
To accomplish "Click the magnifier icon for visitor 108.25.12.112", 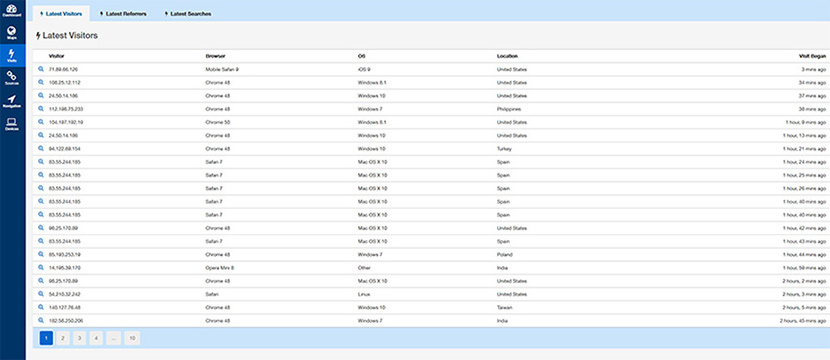I will point(41,83).
